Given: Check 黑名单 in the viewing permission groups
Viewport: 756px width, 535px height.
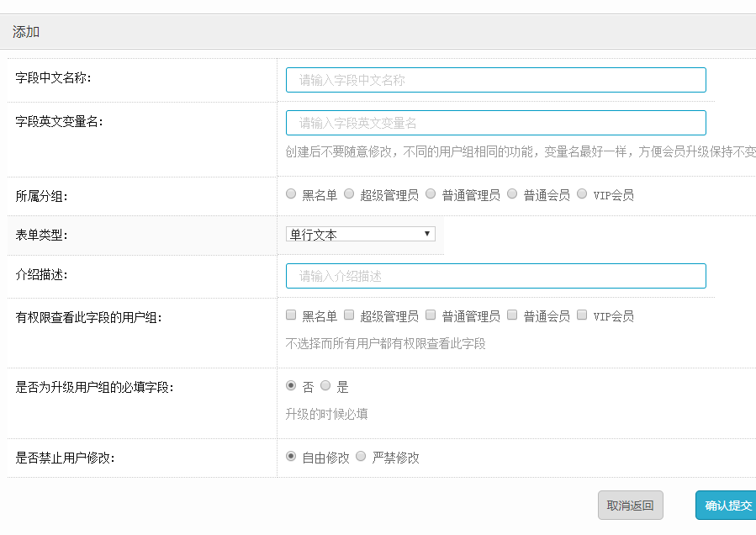Looking at the screenshot, I should tap(291, 315).
